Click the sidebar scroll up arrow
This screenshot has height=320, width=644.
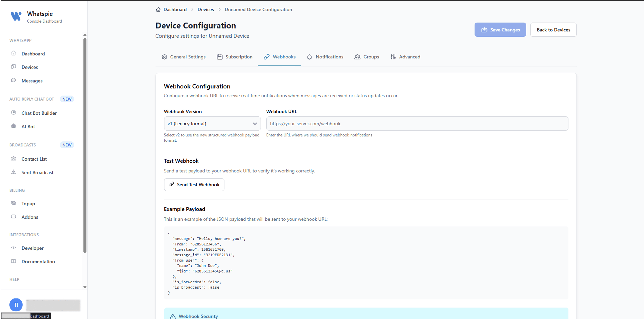pyautogui.click(x=85, y=35)
